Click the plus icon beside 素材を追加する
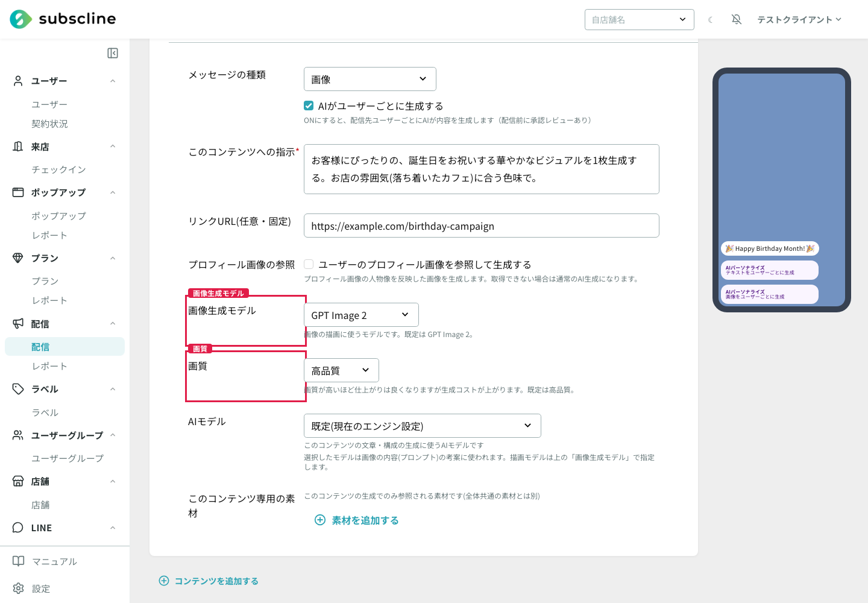 point(320,520)
